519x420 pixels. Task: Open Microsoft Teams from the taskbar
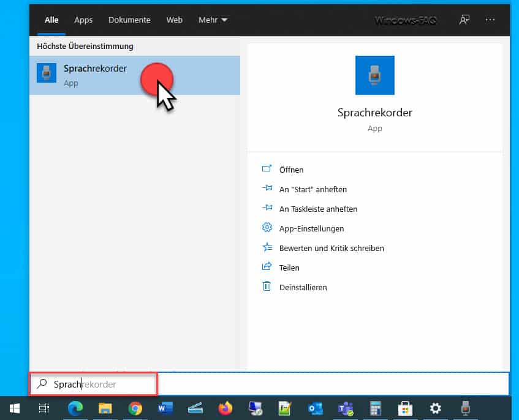point(346,408)
